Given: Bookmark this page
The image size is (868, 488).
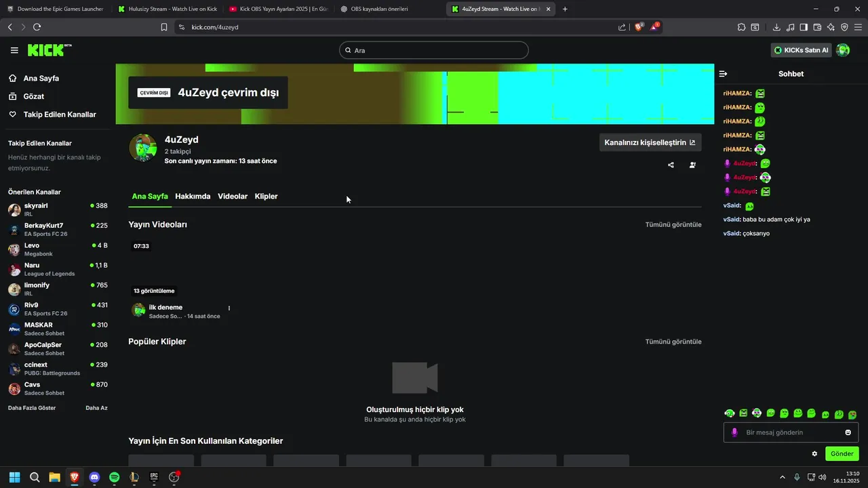Looking at the screenshot, I should coord(164,27).
